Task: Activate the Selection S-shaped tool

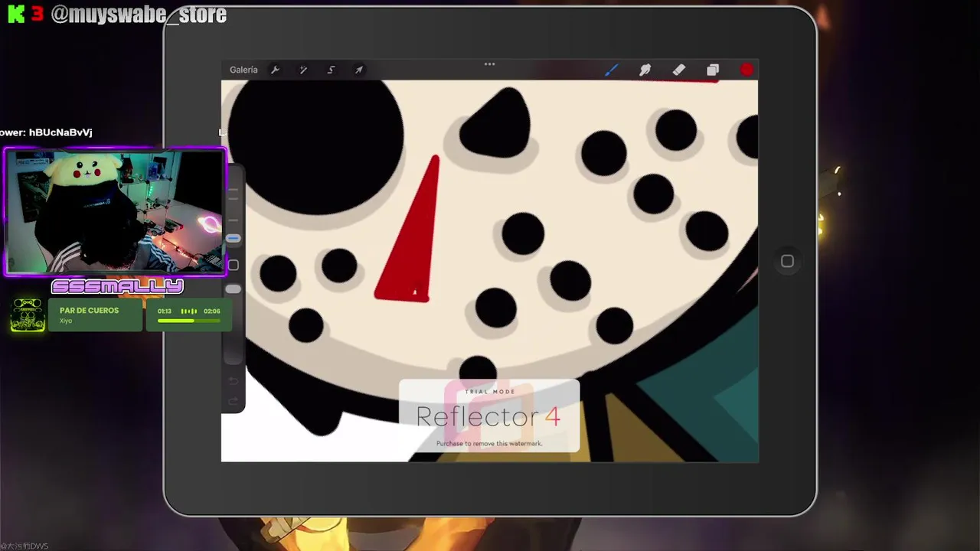Action: coord(331,70)
